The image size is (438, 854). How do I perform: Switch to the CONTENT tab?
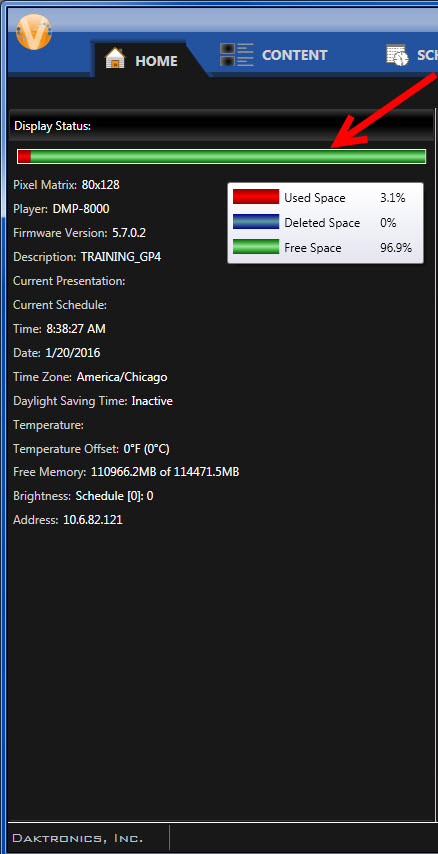[273, 55]
